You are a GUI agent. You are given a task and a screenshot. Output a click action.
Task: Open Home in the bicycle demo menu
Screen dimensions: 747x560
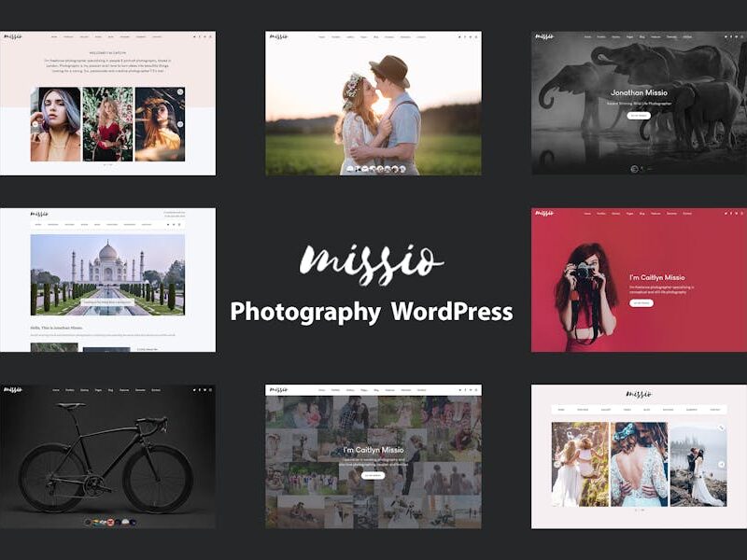[x=56, y=390]
